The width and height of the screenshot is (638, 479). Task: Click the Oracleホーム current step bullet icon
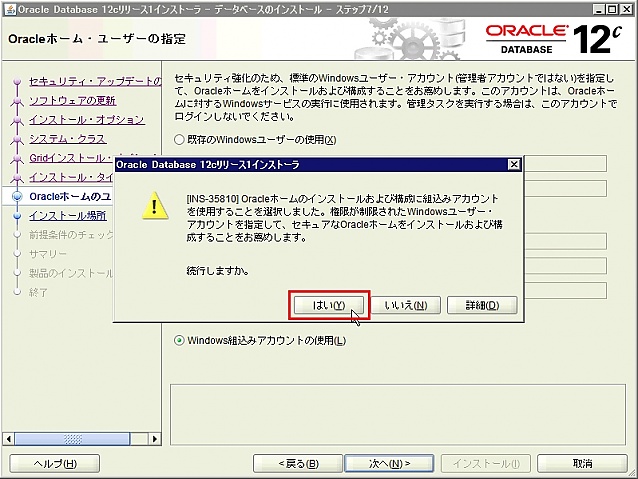coord(17,197)
